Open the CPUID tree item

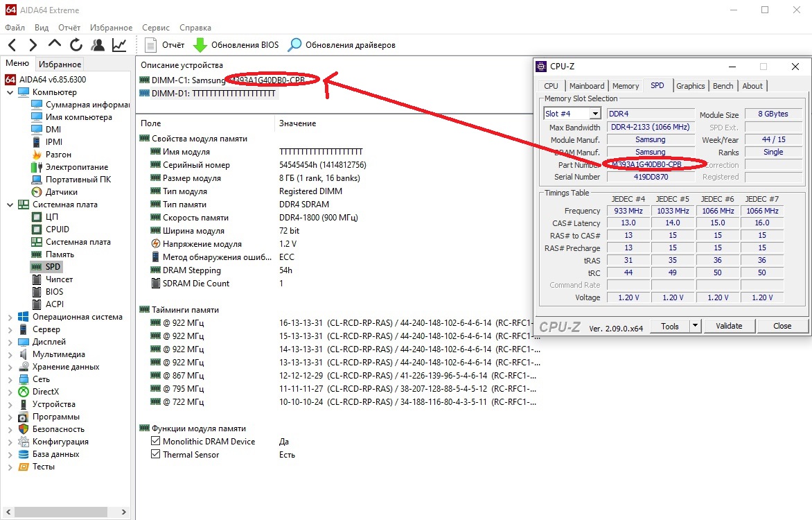(x=51, y=229)
